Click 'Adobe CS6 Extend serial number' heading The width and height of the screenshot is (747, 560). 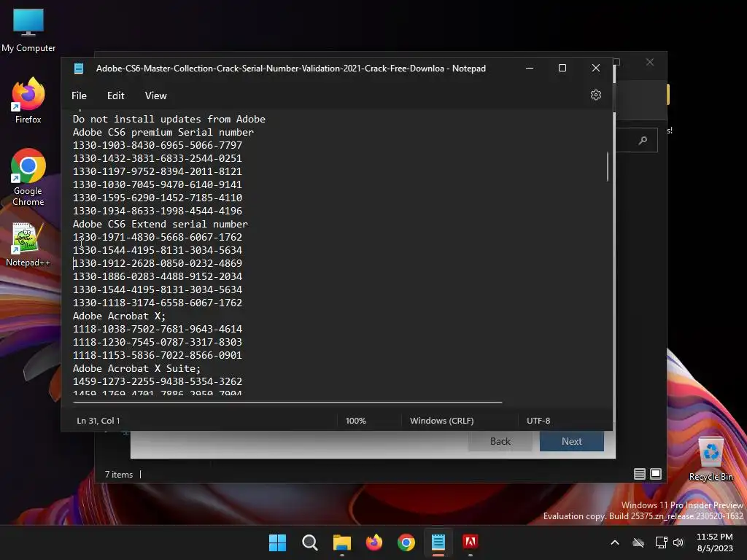coord(160,225)
